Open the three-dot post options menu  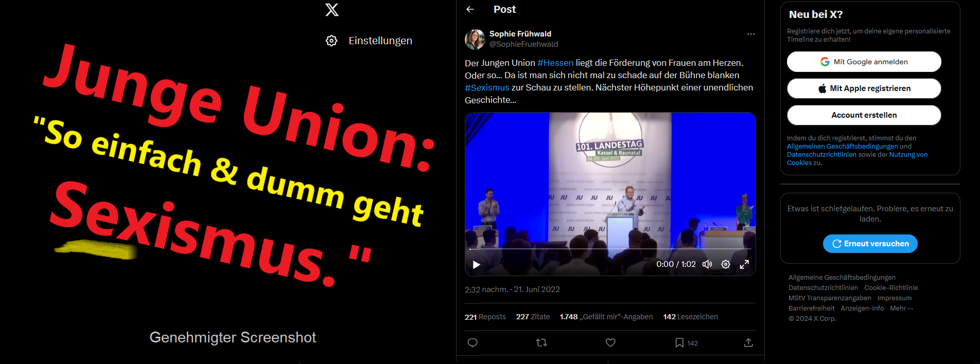click(751, 34)
